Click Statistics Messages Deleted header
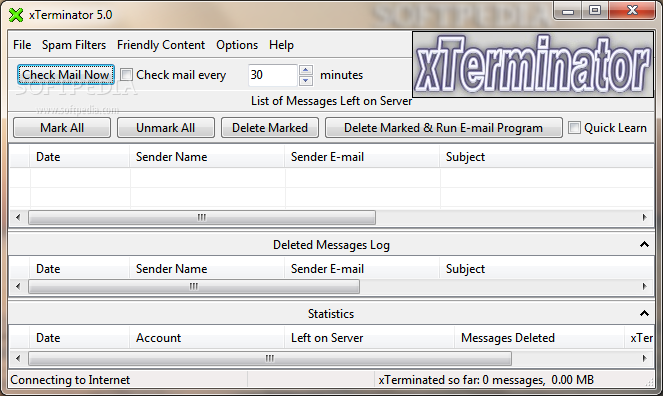Viewport: 663px width, 396px height. 539,338
